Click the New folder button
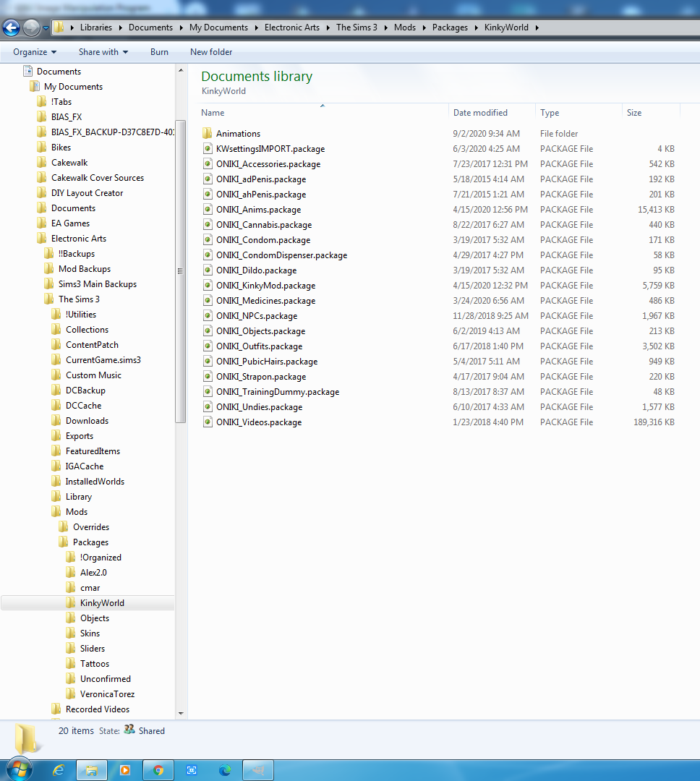This screenshot has height=781, width=700. (211, 52)
